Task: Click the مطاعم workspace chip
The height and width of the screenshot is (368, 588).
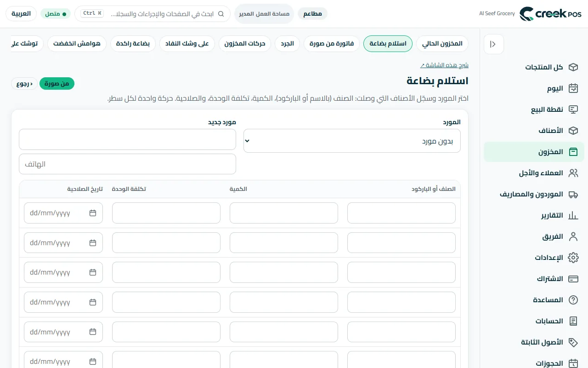Action: pyautogui.click(x=312, y=14)
